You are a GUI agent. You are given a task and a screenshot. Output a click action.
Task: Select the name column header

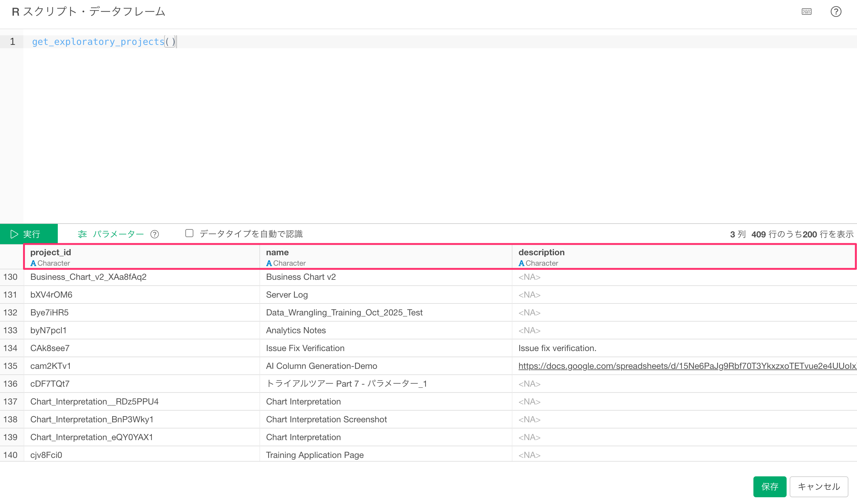coord(277,252)
